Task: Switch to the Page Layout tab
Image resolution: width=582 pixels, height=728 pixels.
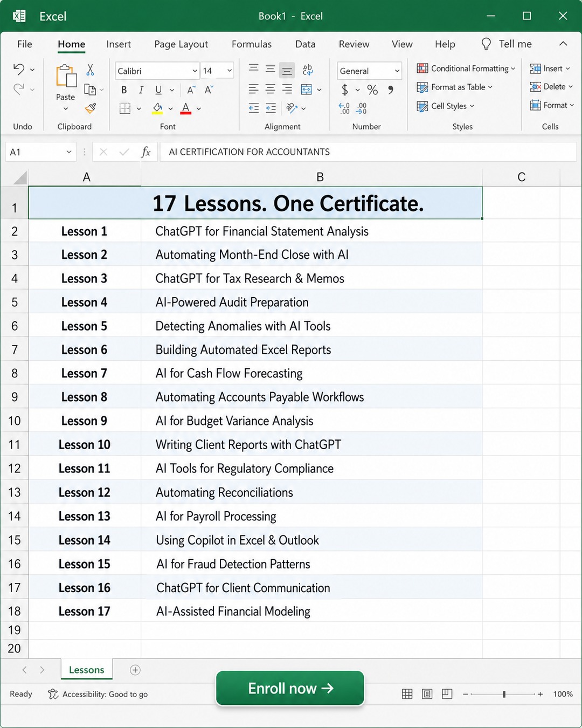Action: [x=181, y=44]
